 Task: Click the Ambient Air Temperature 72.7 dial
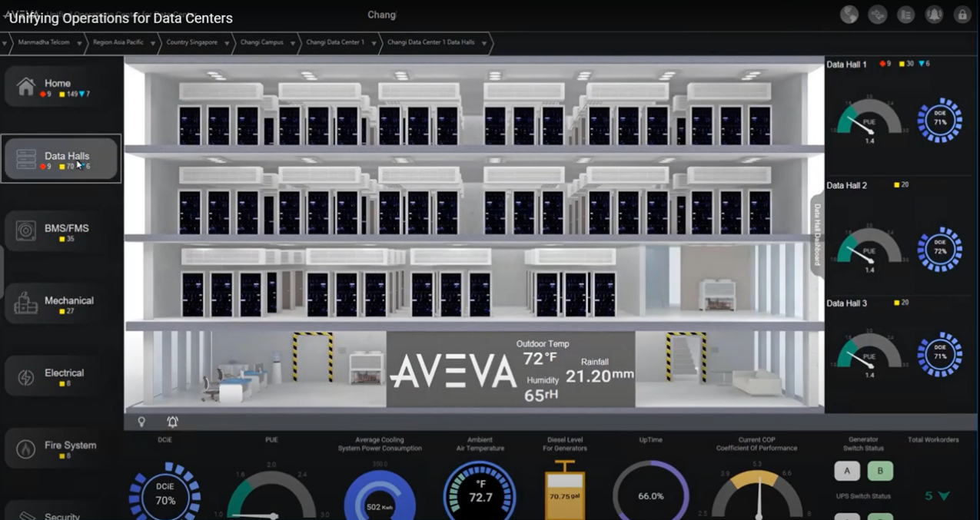[480, 492]
